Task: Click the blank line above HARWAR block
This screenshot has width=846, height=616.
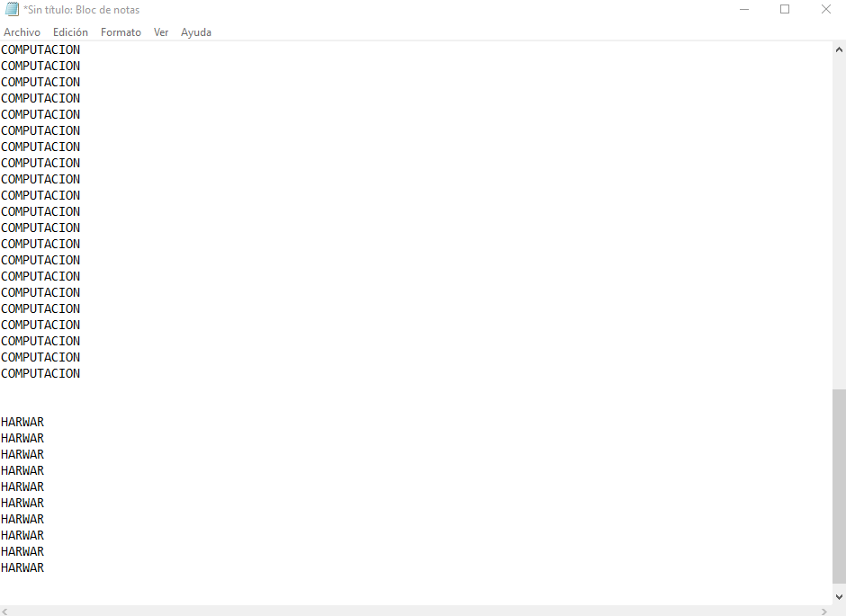Action: 416,406
